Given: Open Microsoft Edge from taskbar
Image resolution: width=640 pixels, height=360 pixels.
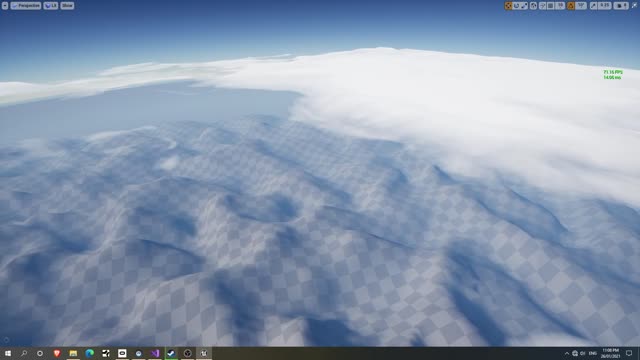Looking at the screenshot, I should pos(89,353).
